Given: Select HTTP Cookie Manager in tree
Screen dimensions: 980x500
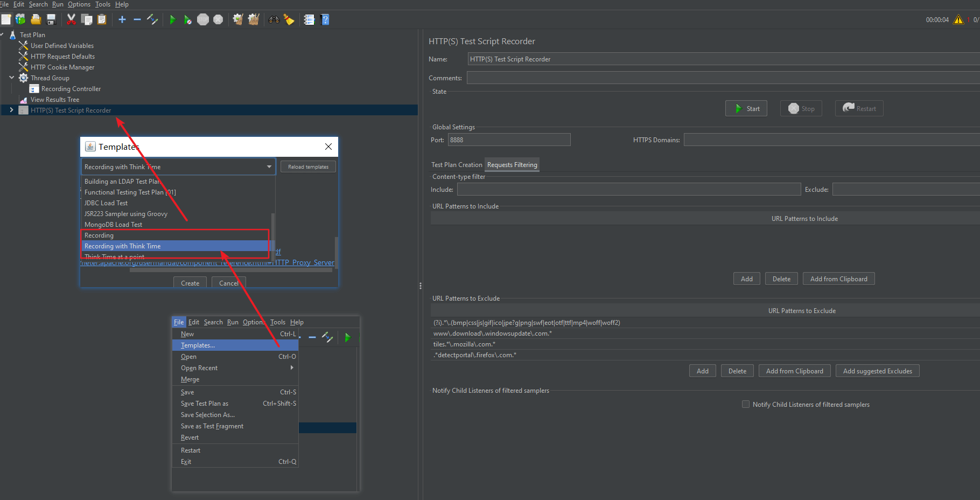Looking at the screenshot, I should point(62,67).
